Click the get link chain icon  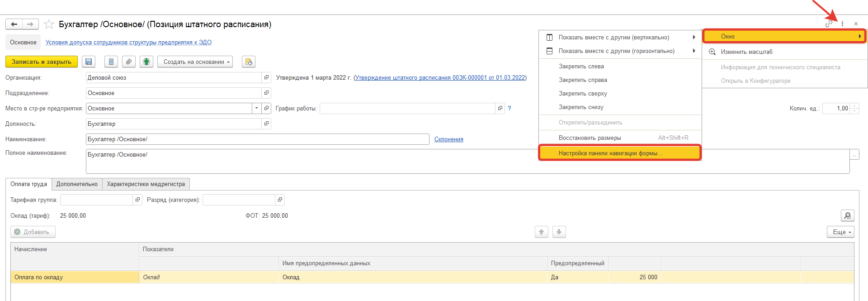pos(828,24)
